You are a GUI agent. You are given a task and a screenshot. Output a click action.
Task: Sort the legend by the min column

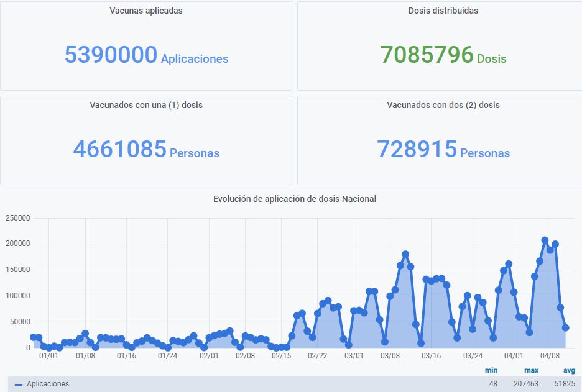(491, 370)
